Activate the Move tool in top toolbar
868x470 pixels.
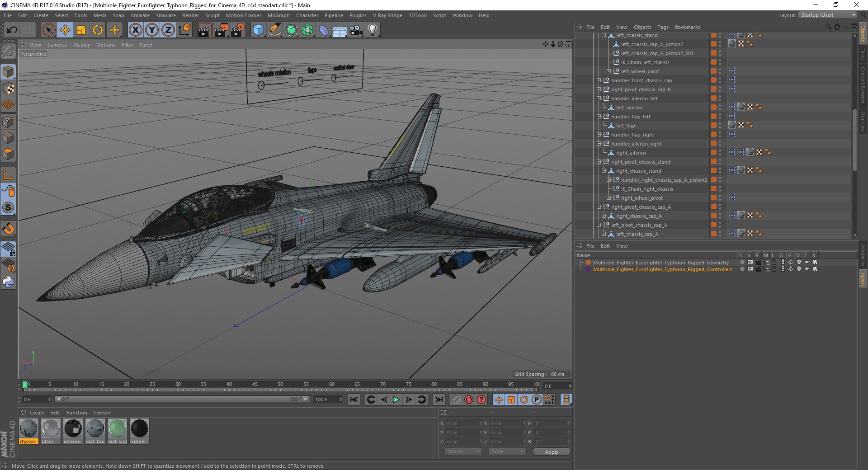point(65,30)
